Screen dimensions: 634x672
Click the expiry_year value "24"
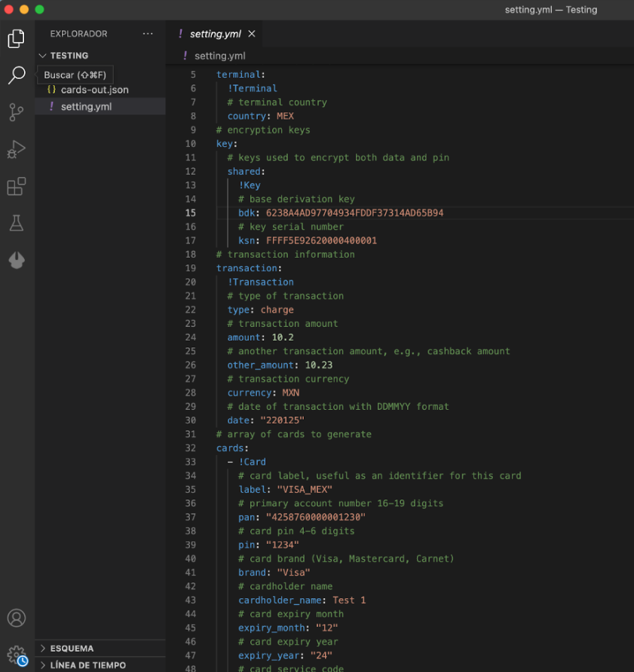pyautogui.click(x=321, y=655)
